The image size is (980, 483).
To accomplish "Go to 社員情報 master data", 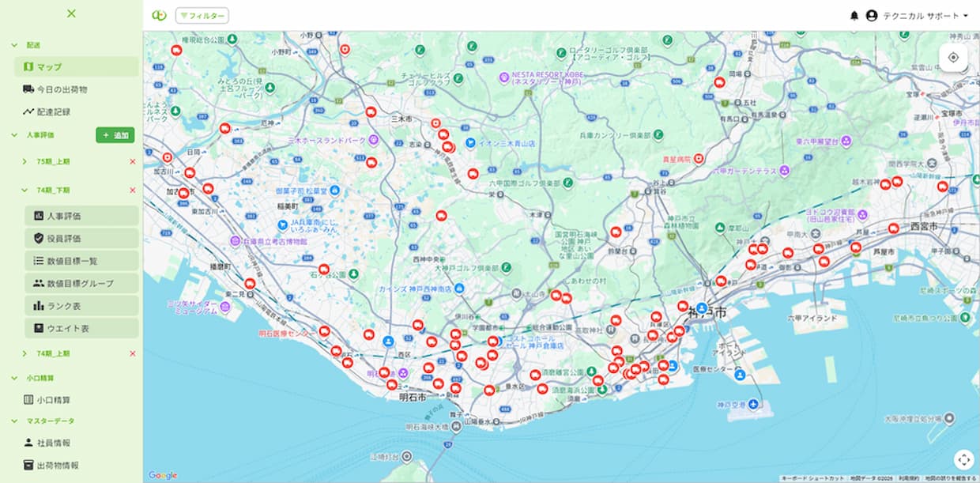I will coord(53,443).
